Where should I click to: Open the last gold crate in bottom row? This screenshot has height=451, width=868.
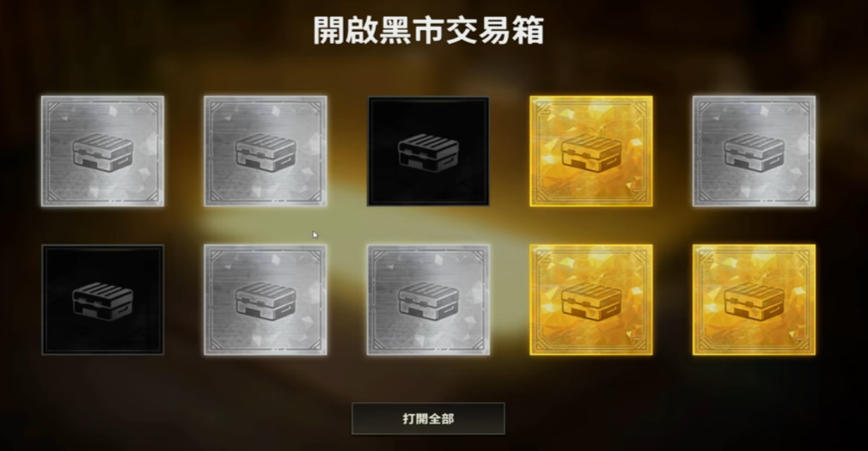[x=754, y=299]
